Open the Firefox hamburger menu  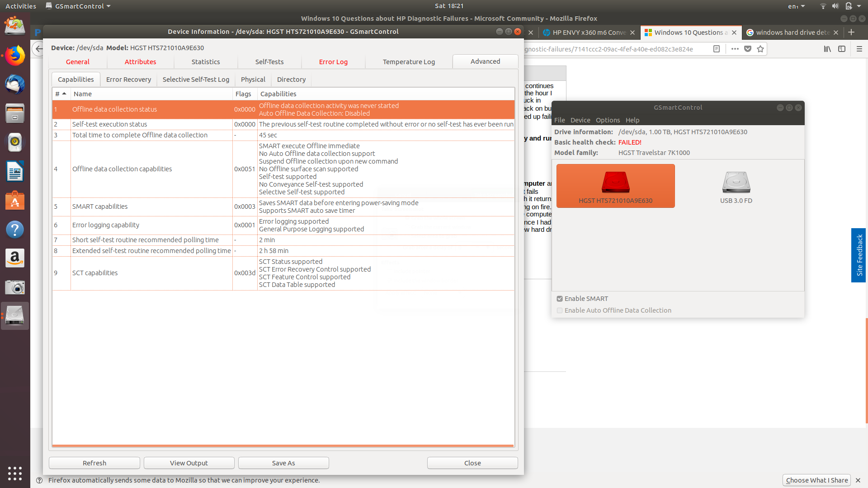tap(859, 49)
